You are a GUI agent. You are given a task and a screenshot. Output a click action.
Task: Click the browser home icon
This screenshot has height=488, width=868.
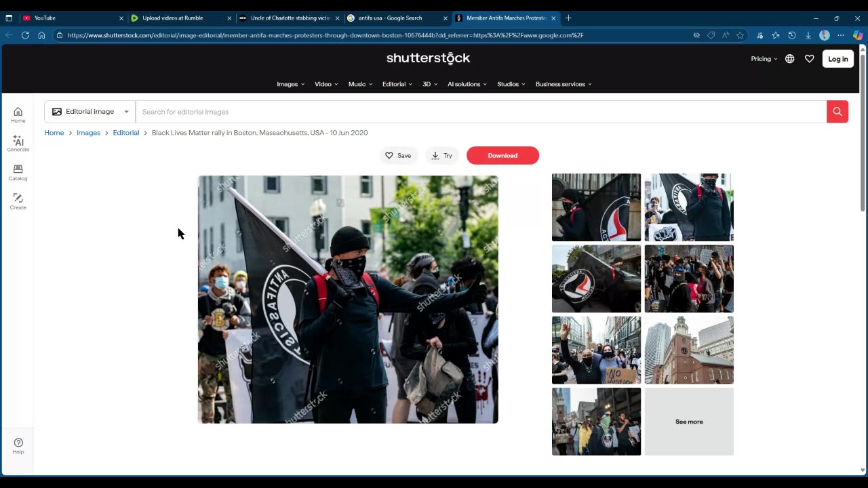pos(41,35)
